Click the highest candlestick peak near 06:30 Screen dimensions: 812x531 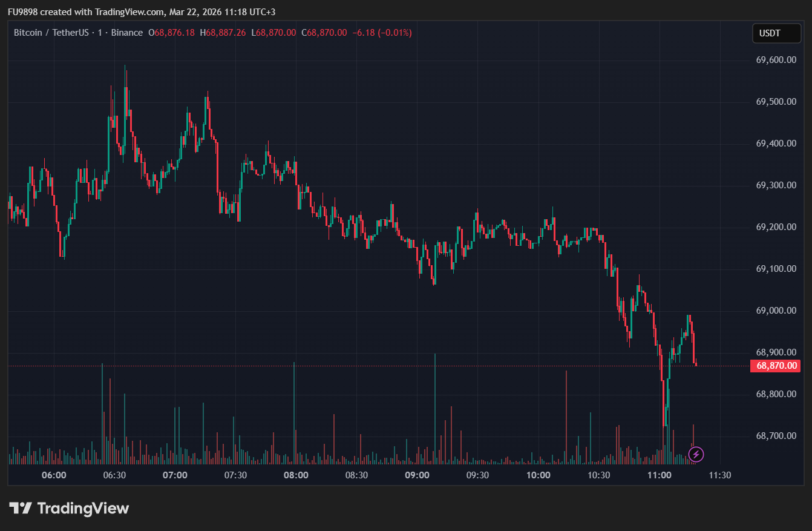(x=126, y=67)
